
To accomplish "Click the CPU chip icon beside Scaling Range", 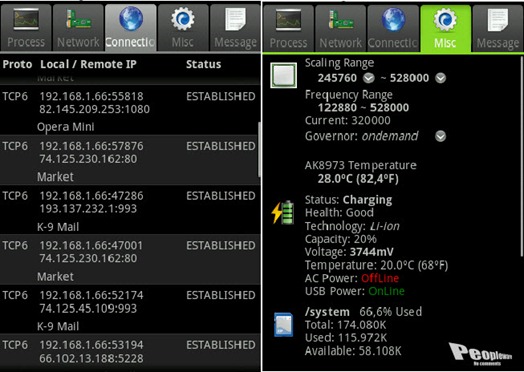I will [x=283, y=75].
